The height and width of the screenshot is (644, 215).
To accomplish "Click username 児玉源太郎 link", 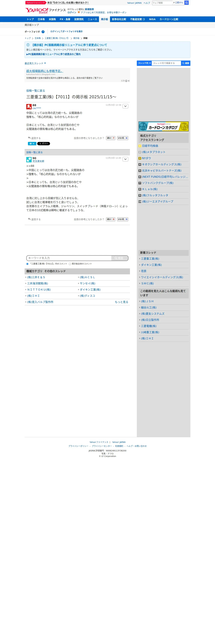I will [38, 161].
